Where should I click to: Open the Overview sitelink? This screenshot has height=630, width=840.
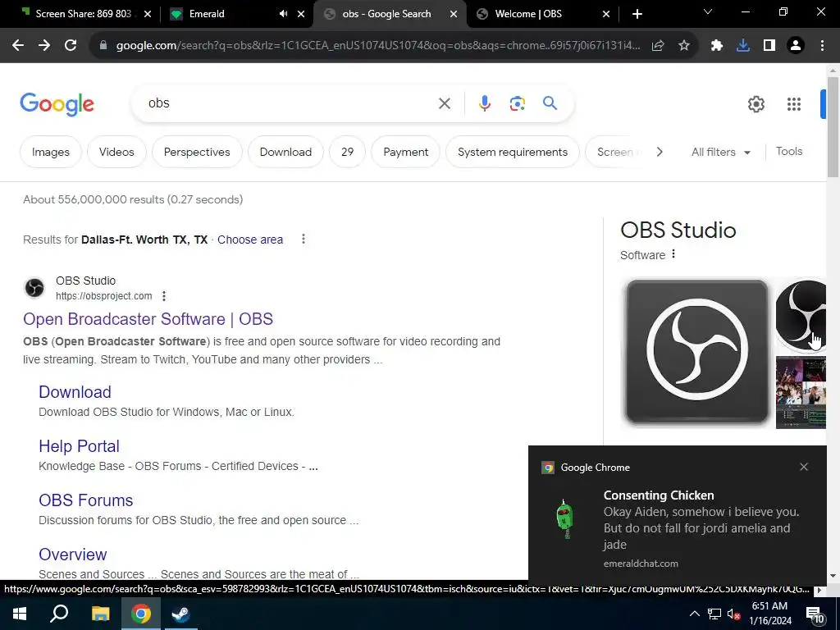(72, 555)
